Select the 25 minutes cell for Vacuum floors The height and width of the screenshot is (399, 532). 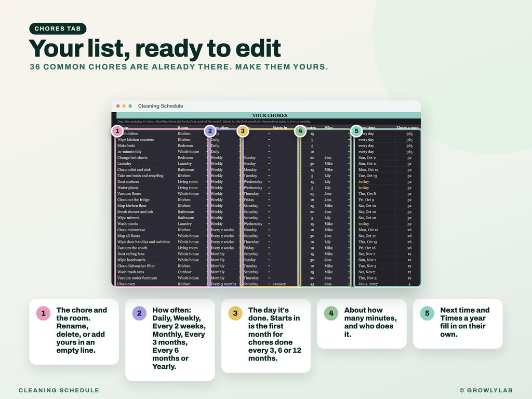312,194
